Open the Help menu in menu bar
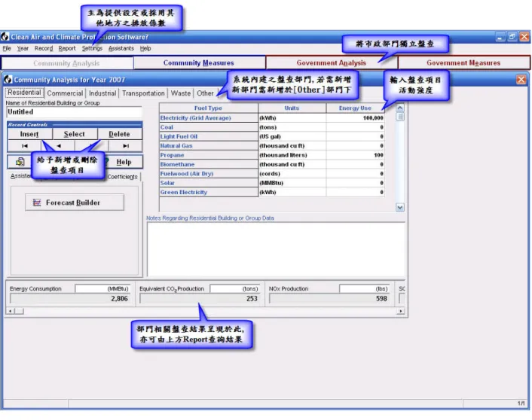 [145, 48]
